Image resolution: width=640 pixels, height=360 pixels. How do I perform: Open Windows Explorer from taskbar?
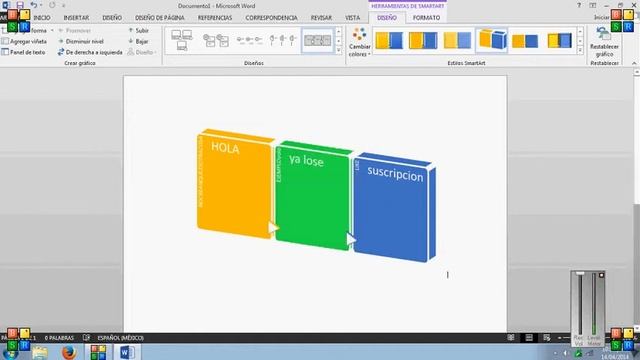pyautogui.click(x=40, y=352)
